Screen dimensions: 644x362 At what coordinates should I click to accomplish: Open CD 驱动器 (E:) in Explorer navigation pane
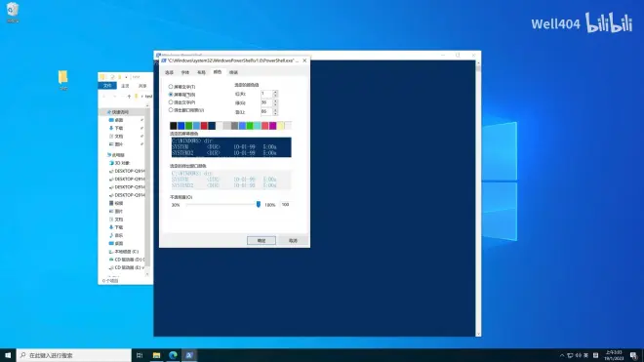127,267
